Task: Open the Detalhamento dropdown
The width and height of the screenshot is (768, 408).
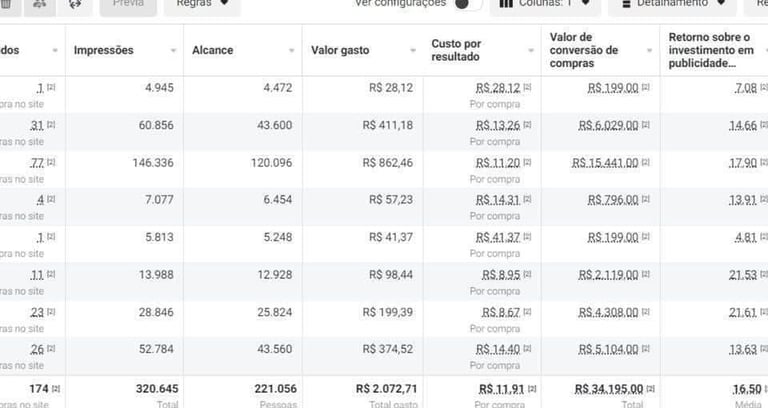Action: pos(672,4)
